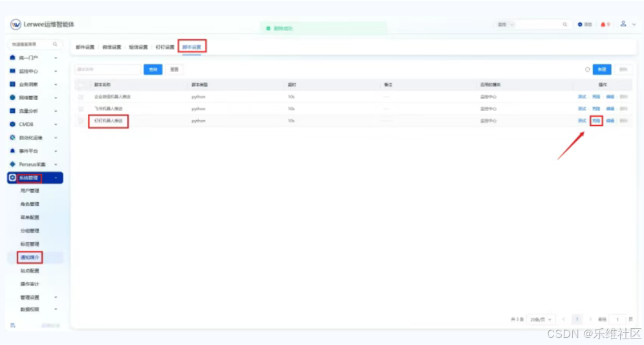Click the 流量分析 sidebar icon
The image size is (644, 345).
click(x=12, y=110)
